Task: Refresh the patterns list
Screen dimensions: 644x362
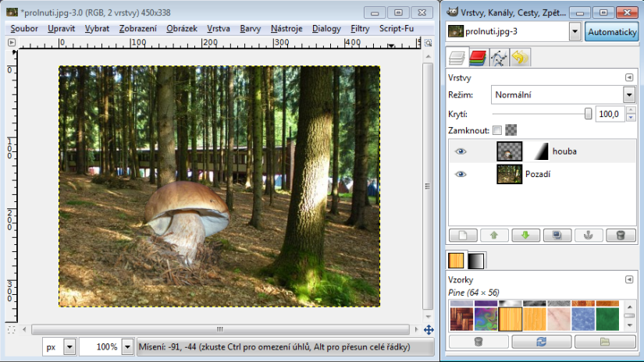Action: (x=541, y=342)
